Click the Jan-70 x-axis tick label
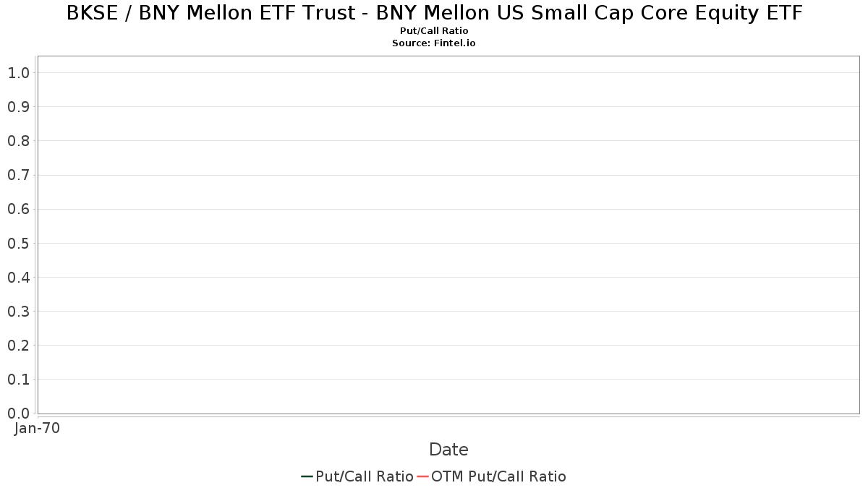 37,429
